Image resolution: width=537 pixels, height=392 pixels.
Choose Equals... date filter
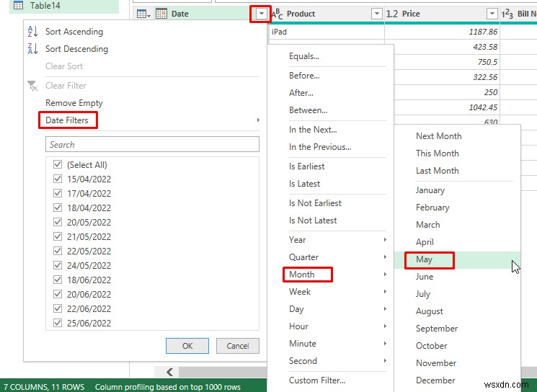pos(304,56)
